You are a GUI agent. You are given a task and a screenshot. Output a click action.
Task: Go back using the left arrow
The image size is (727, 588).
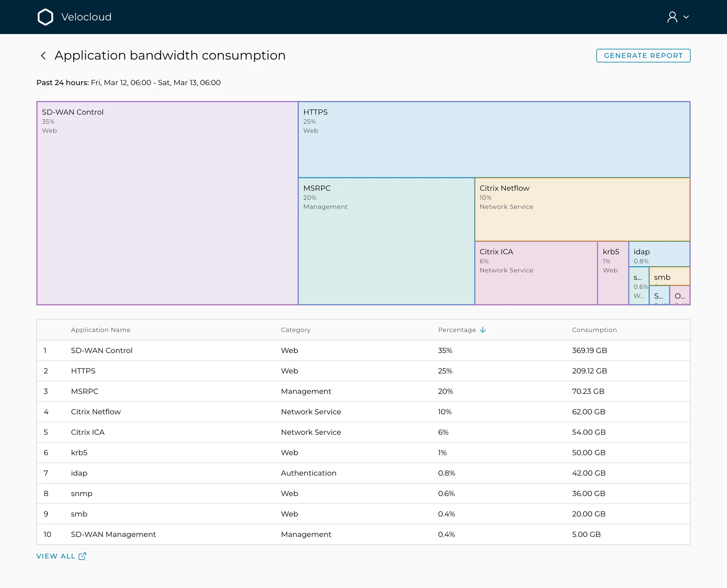43,56
